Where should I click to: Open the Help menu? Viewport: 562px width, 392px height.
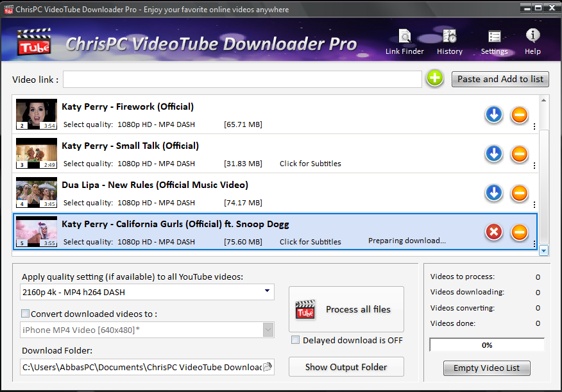point(532,42)
